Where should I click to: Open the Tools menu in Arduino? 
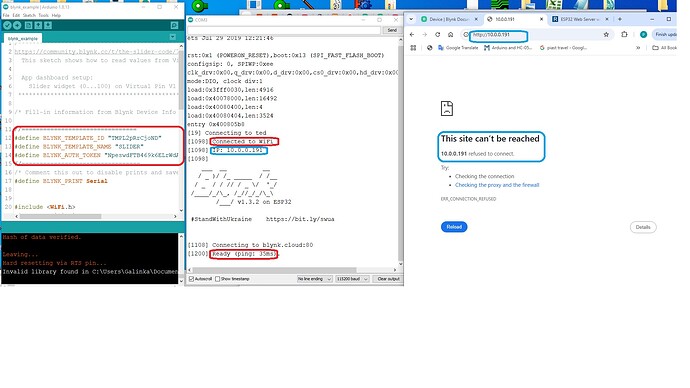click(x=43, y=15)
